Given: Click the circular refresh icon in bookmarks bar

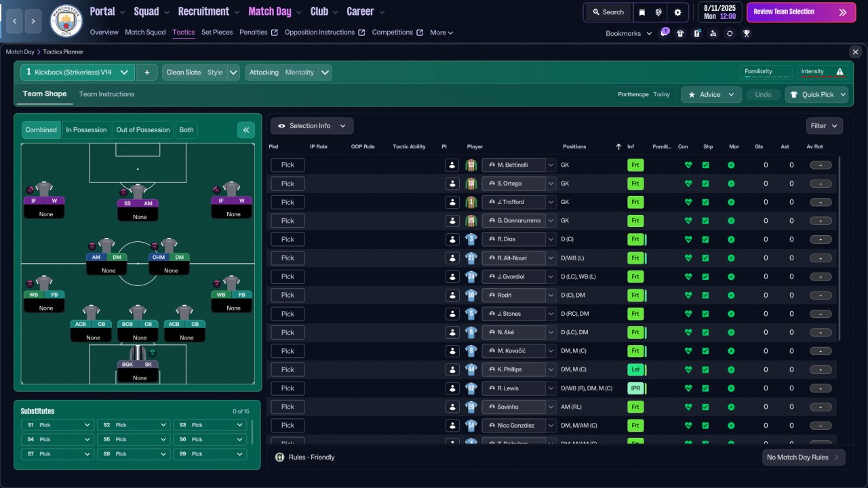Looking at the screenshot, I should point(730,33).
